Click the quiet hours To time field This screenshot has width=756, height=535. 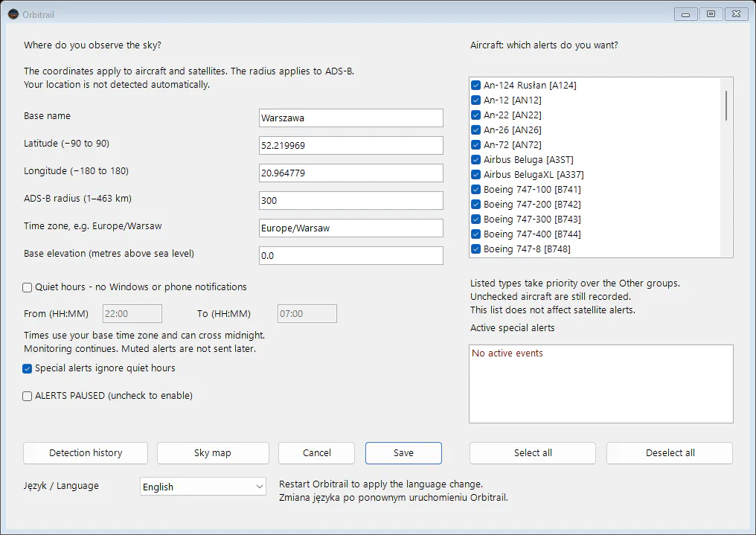click(x=307, y=314)
